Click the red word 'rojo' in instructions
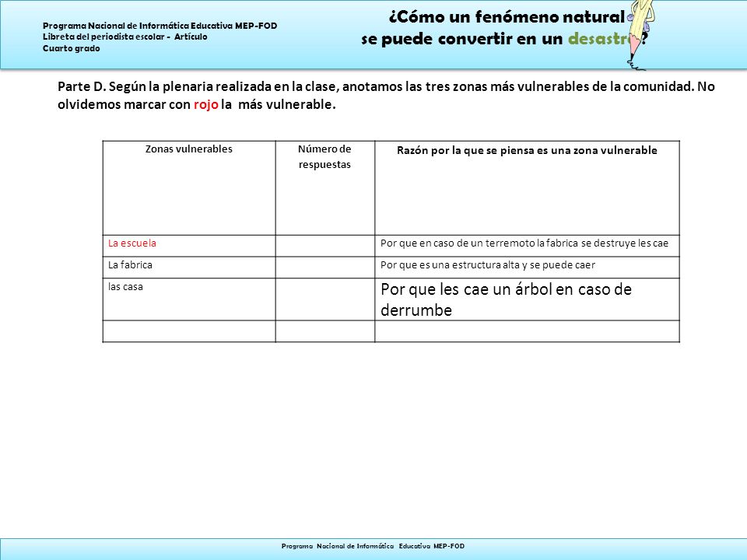The height and width of the screenshot is (560, 747). coord(205,105)
